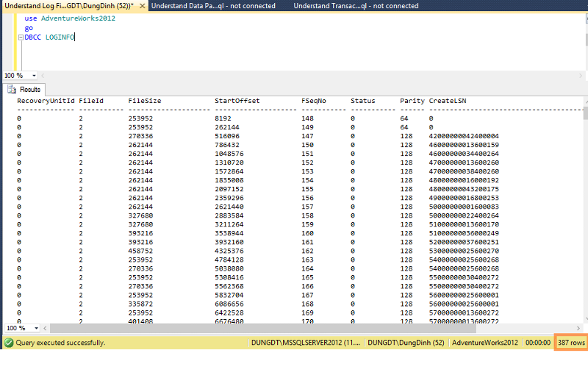Click StartOffset value 1048576
588x378 pixels.
(229, 154)
